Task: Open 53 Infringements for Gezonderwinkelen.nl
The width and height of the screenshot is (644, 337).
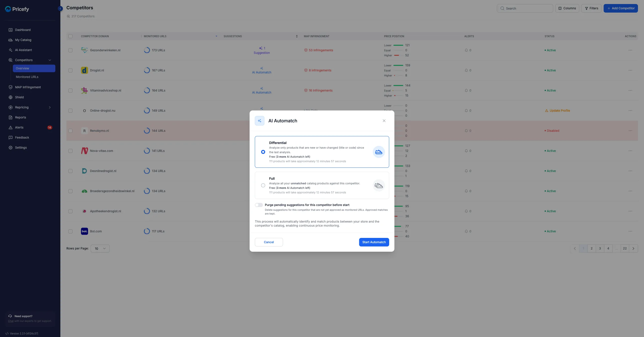Action: tap(318, 50)
